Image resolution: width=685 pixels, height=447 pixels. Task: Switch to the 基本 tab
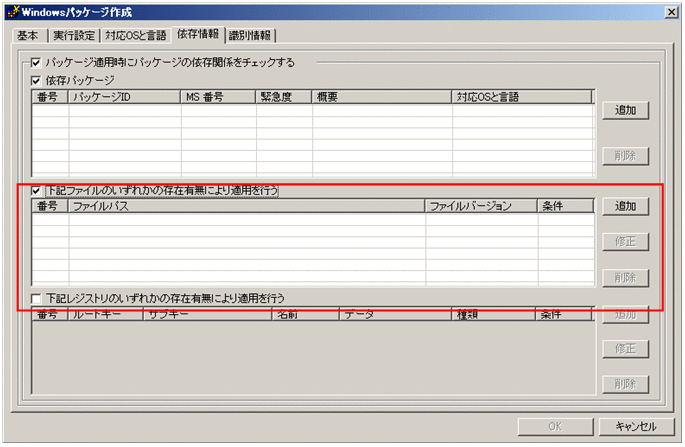[28, 36]
